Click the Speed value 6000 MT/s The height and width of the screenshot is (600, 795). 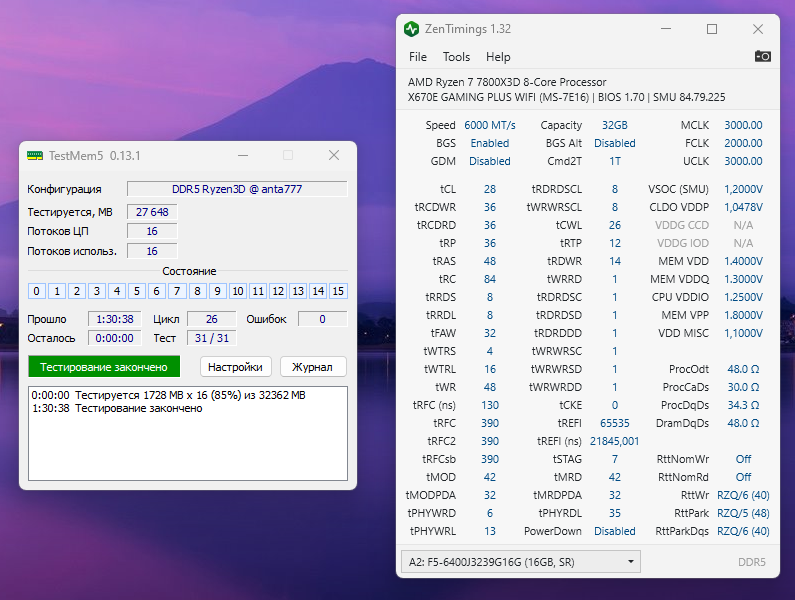(x=490, y=125)
